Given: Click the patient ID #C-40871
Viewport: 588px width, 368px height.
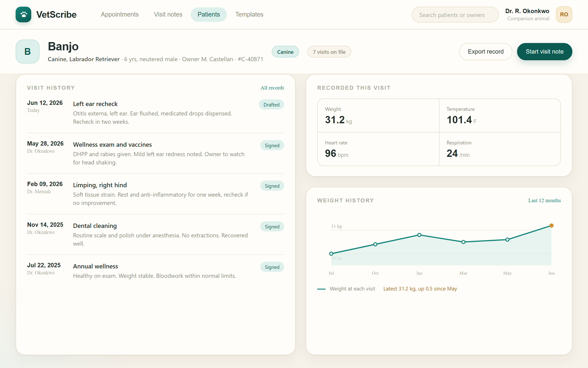Looking at the screenshot, I should click(250, 59).
